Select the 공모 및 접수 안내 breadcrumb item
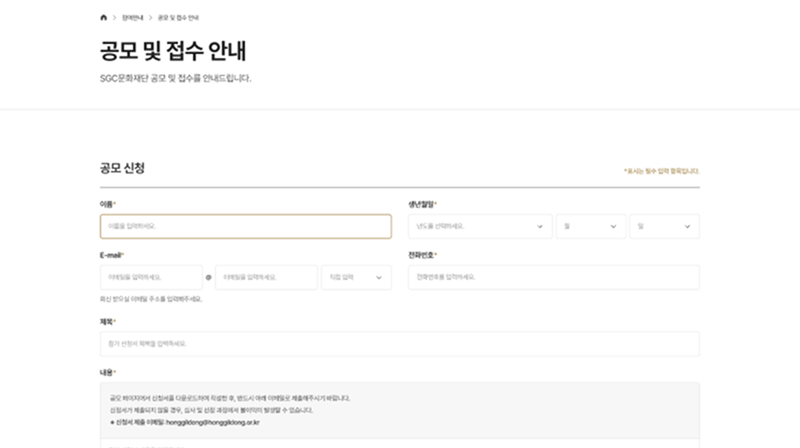Viewport: 800px width, 448px height. click(178, 18)
